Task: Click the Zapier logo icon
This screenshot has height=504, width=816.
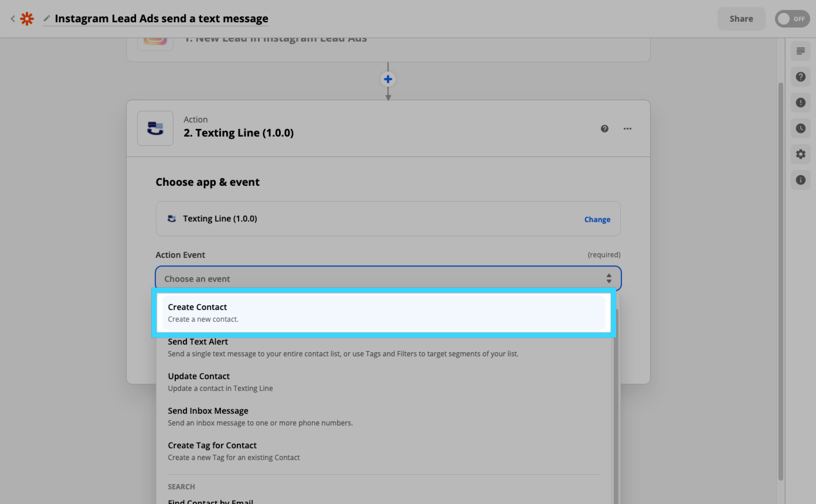Action: (27, 19)
